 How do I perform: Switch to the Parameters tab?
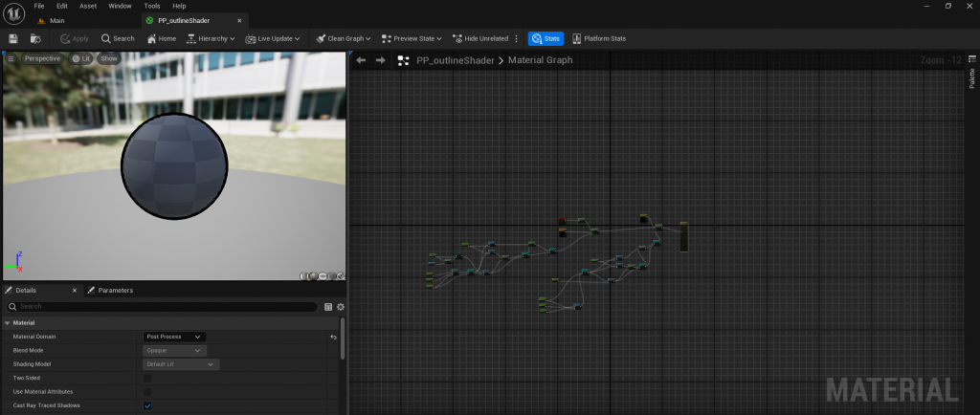[110, 290]
